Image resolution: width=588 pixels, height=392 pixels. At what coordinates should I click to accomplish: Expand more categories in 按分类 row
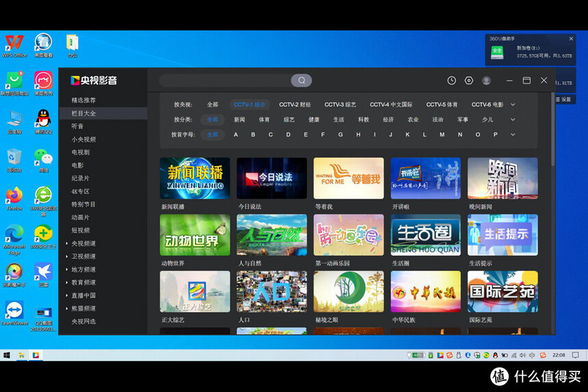coord(513,120)
